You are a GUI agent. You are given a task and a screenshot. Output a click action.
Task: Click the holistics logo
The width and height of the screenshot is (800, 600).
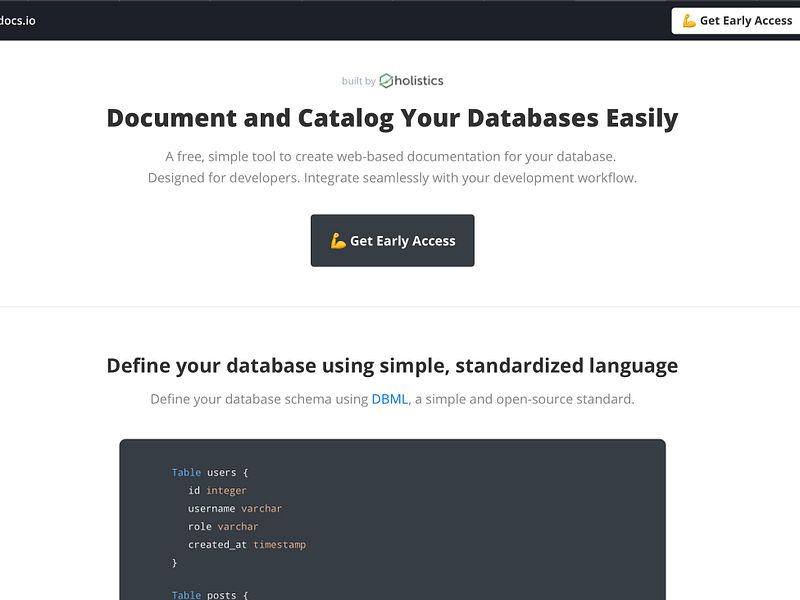tap(412, 81)
